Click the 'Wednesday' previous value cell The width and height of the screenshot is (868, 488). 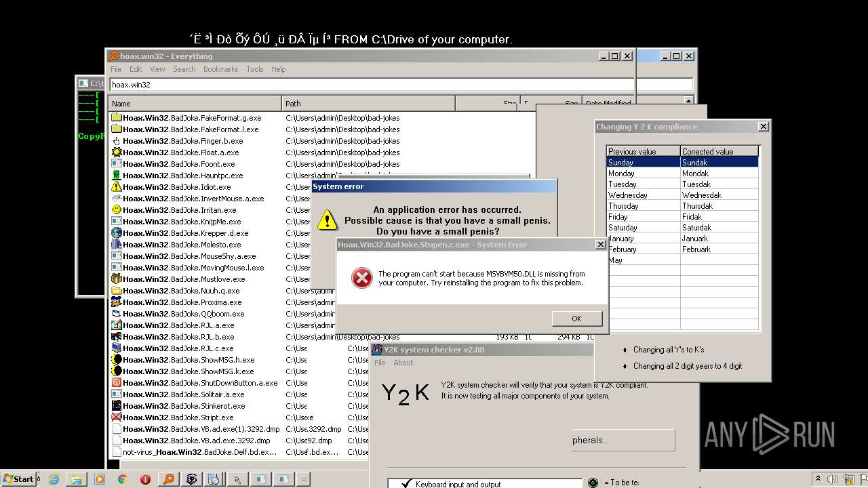(643, 195)
